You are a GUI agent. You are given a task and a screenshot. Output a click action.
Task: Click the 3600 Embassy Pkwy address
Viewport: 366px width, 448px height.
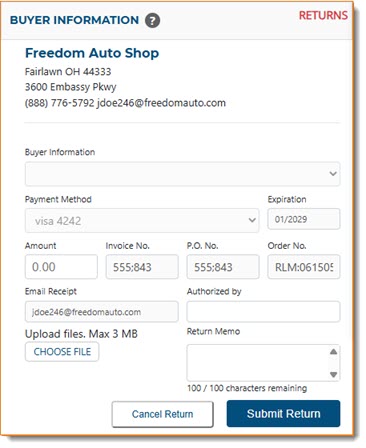click(71, 87)
